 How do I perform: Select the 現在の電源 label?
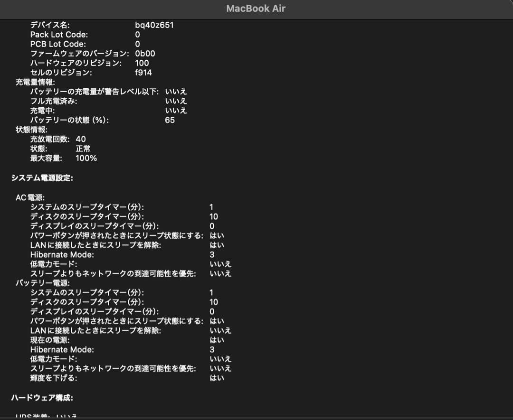pos(50,340)
